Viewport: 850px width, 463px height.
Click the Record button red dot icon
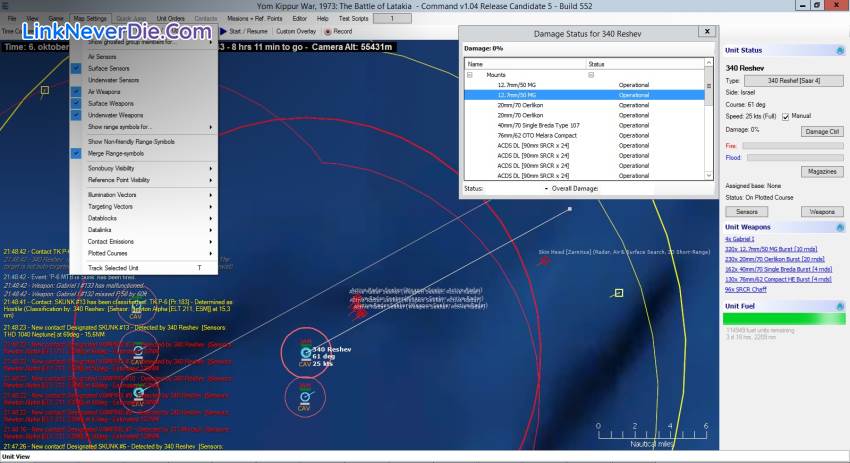pos(327,31)
